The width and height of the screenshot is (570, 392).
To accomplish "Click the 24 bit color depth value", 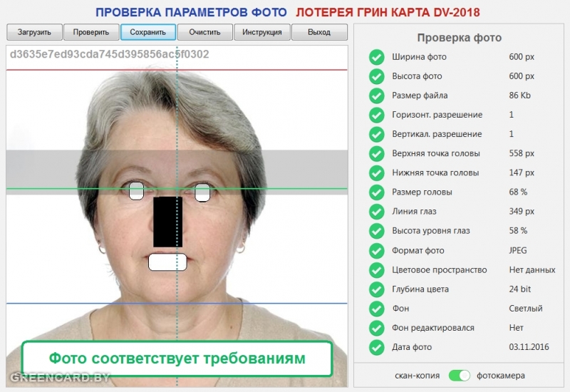I will pyautogui.click(x=520, y=289).
